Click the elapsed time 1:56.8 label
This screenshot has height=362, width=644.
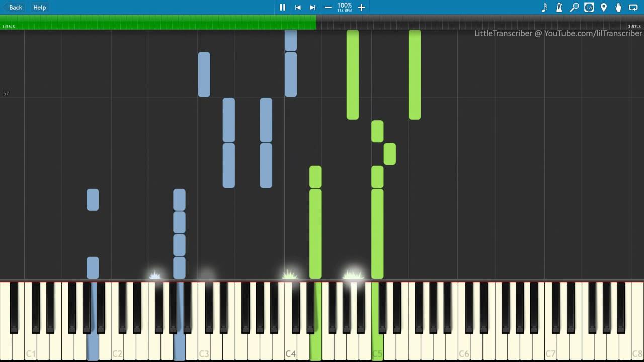tap(9, 27)
